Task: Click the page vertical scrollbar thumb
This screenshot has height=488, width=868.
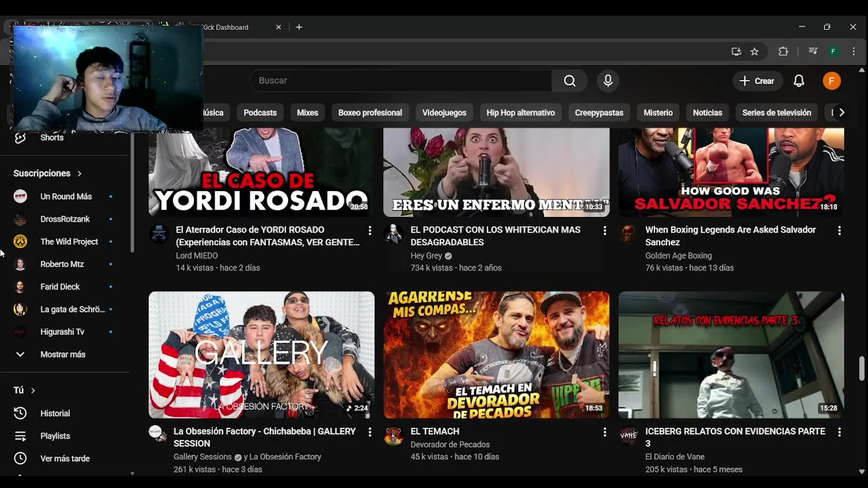Action: tap(862, 369)
